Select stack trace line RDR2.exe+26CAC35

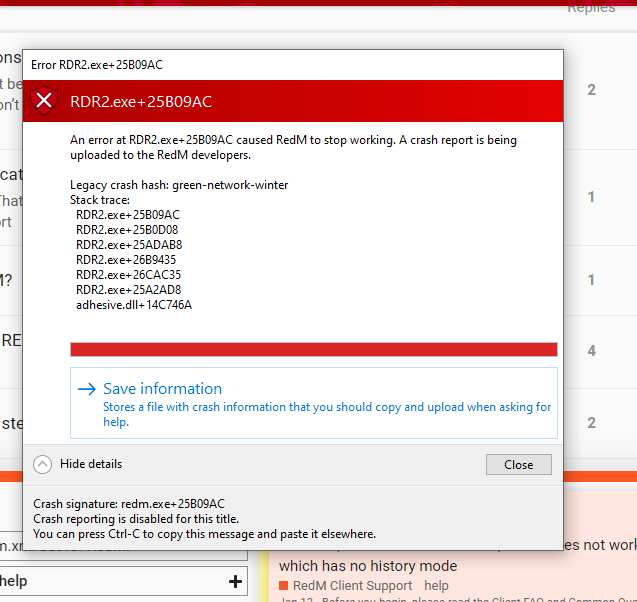128,275
